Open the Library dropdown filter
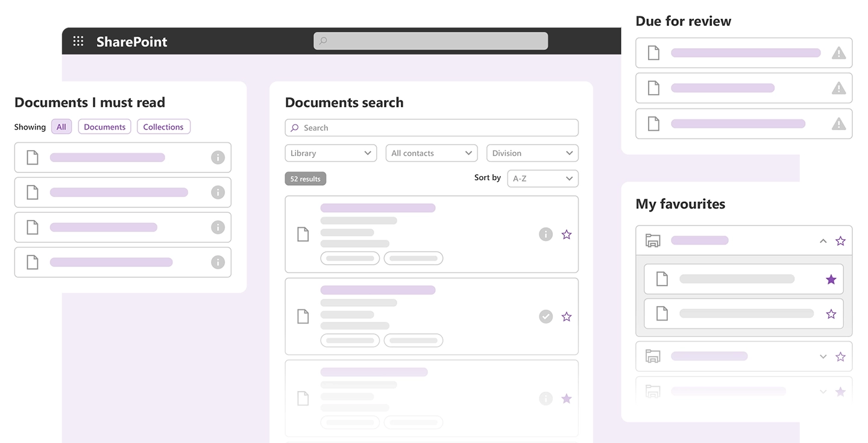 pyautogui.click(x=331, y=153)
